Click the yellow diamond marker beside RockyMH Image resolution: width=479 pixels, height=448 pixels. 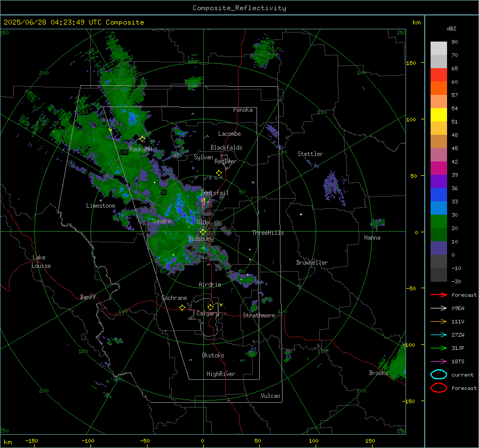(x=142, y=139)
